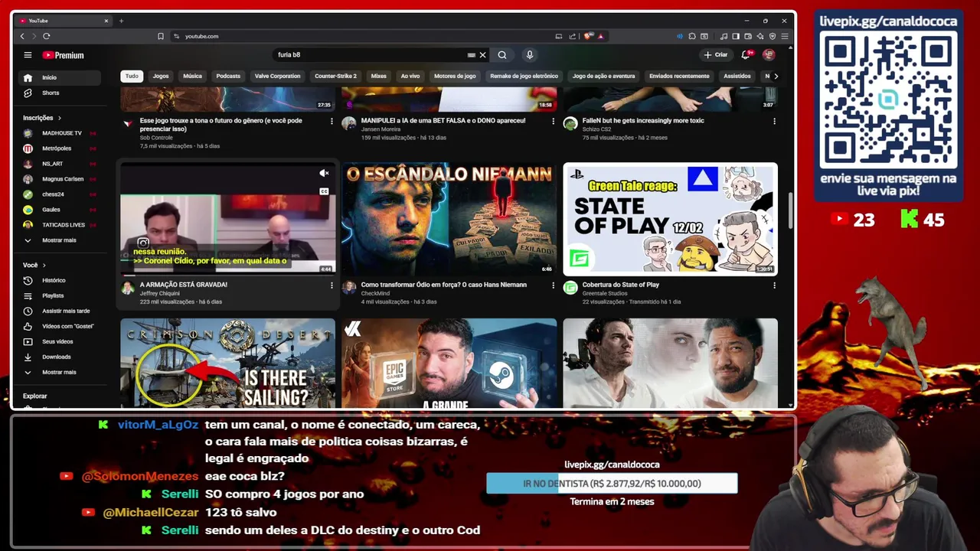Show more filter chips with right arrow
Image resolution: width=980 pixels, height=551 pixels.
tap(776, 76)
